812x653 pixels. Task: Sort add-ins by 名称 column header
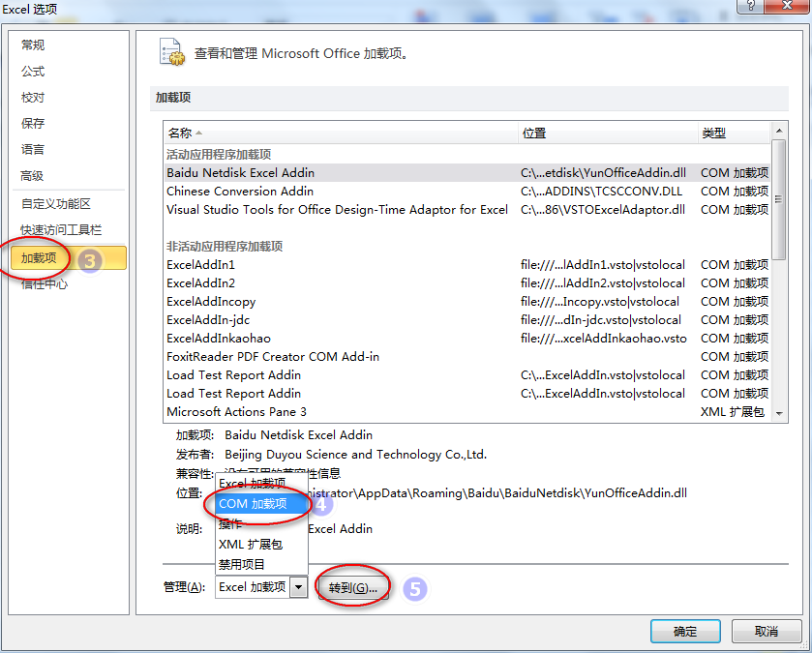[x=341, y=134]
